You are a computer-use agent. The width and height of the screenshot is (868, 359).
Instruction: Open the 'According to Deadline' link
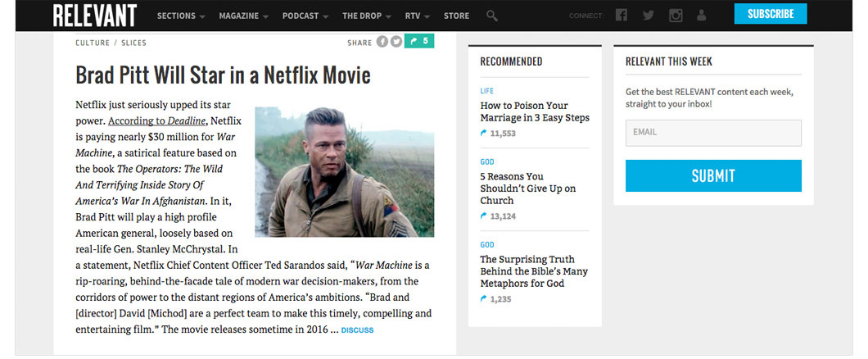tap(156, 120)
